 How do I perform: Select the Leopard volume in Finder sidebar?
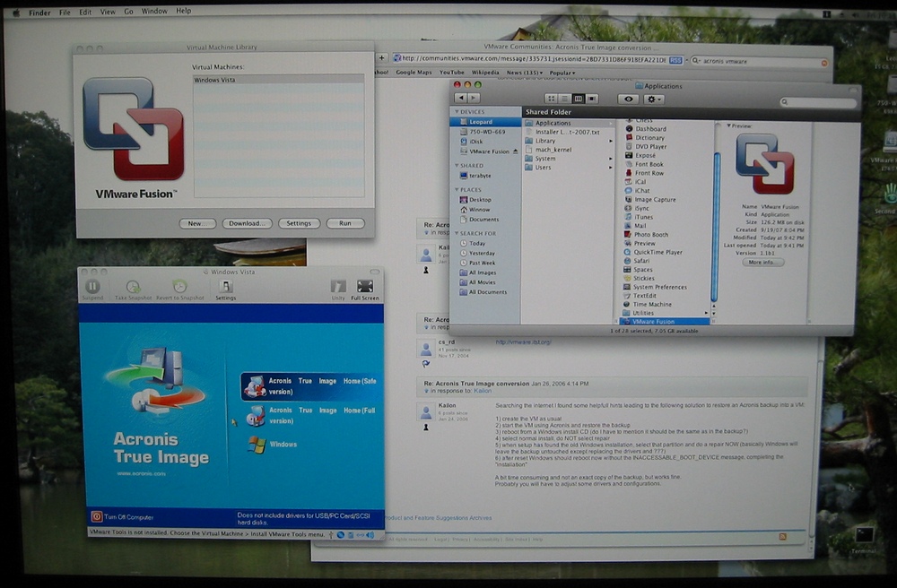[485, 122]
